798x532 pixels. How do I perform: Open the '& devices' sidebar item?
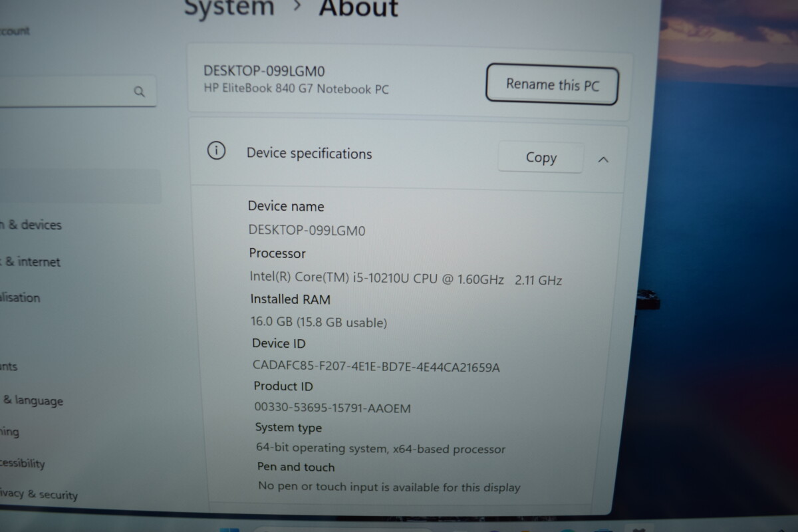point(32,225)
